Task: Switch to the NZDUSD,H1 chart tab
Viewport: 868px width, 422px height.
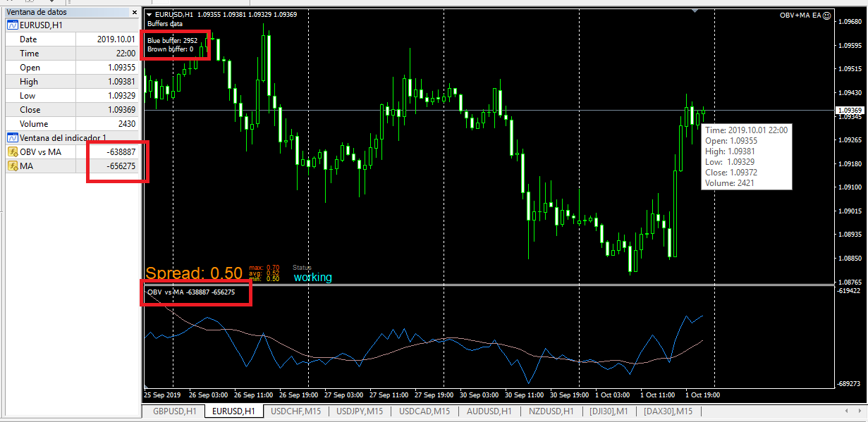Action: pos(550,411)
